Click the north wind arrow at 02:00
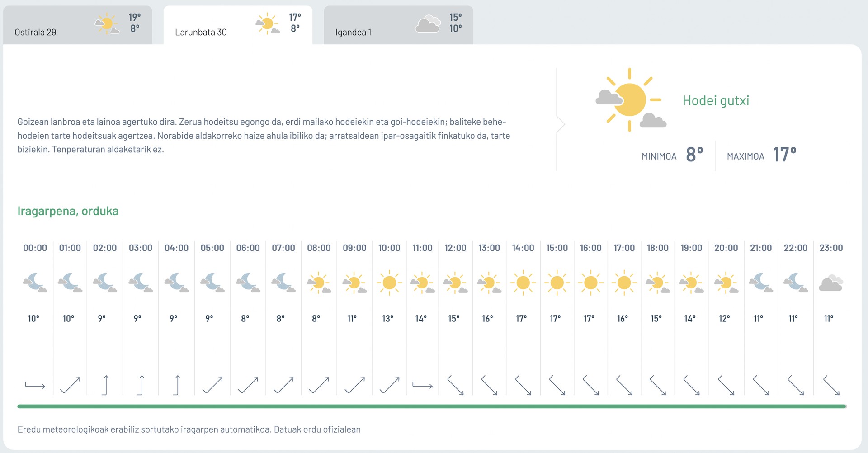This screenshot has height=453, width=868. tap(105, 385)
